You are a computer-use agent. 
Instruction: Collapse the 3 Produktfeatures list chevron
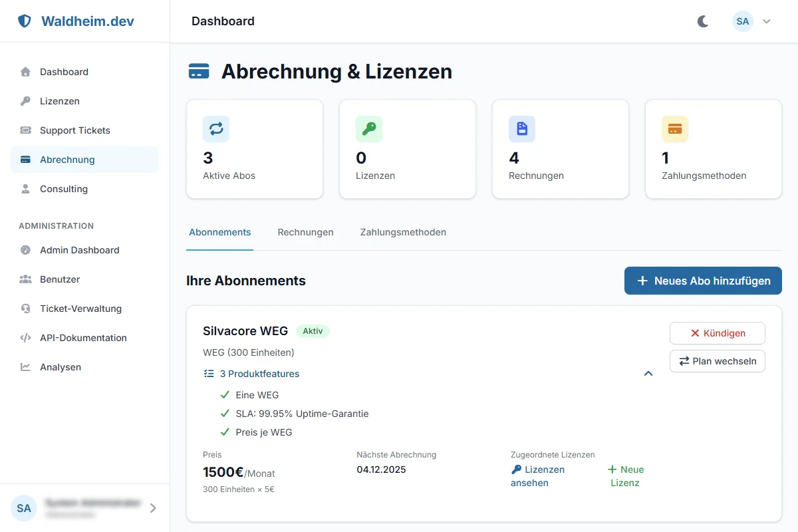tap(648, 374)
